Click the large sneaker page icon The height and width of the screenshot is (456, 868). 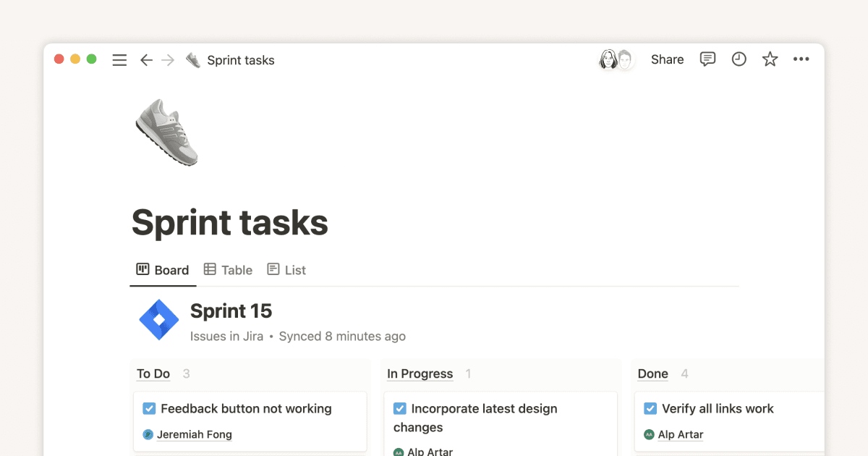point(167,132)
